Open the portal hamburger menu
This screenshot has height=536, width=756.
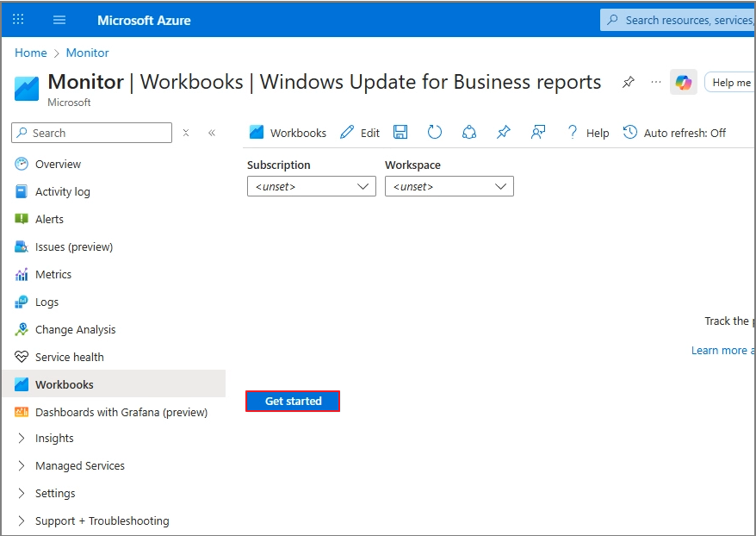[59, 20]
